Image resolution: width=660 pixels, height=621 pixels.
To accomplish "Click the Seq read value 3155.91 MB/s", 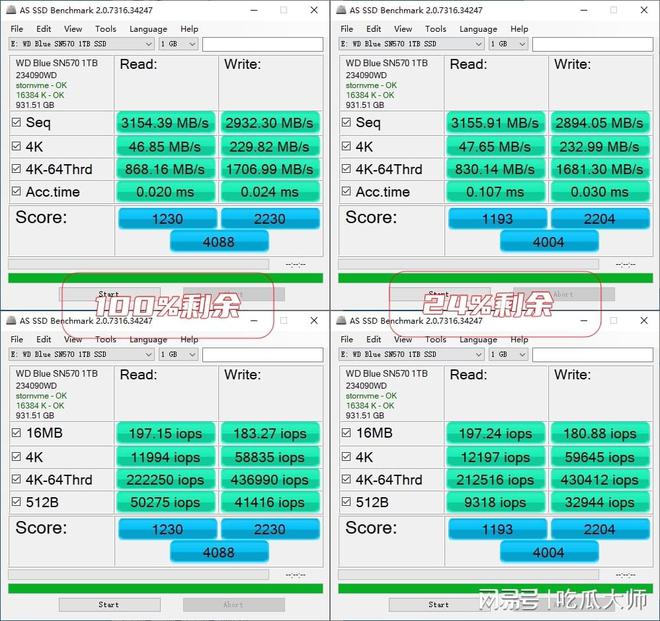I will click(x=495, y=123).
